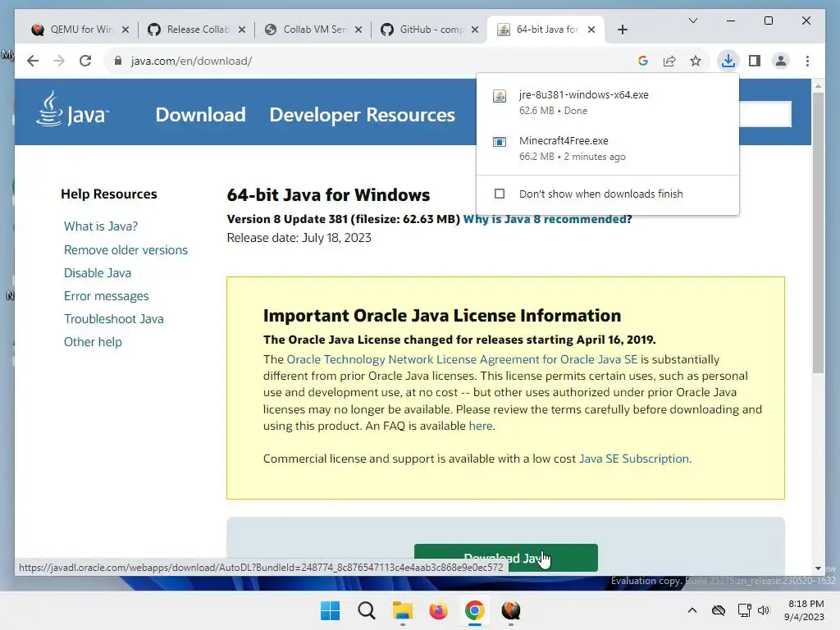Open "Why is Java 8 recommended?" link
Image resolution: width=840 pixels, height=630 pixels.
(547, 219)
